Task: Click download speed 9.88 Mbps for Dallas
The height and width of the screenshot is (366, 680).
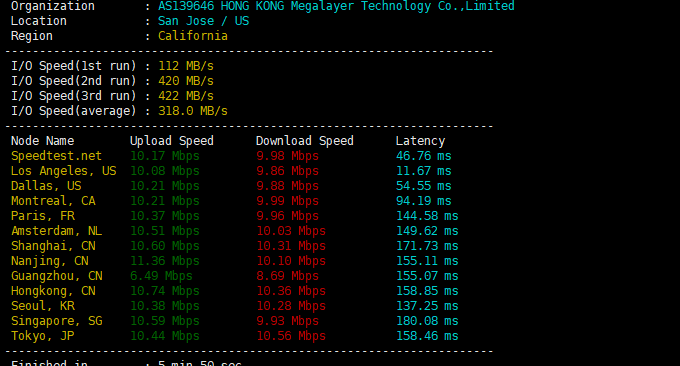Action: click(x=288, y=186)
